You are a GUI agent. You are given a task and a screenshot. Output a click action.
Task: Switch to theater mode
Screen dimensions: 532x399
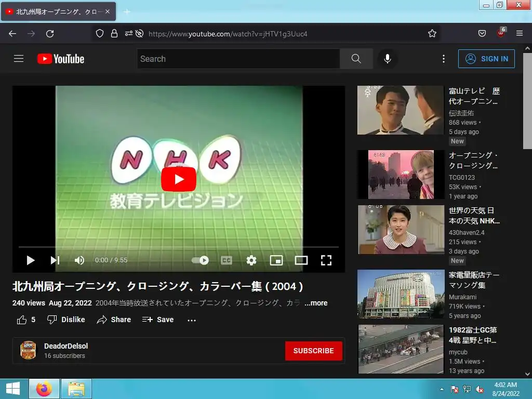pos(301,260)
